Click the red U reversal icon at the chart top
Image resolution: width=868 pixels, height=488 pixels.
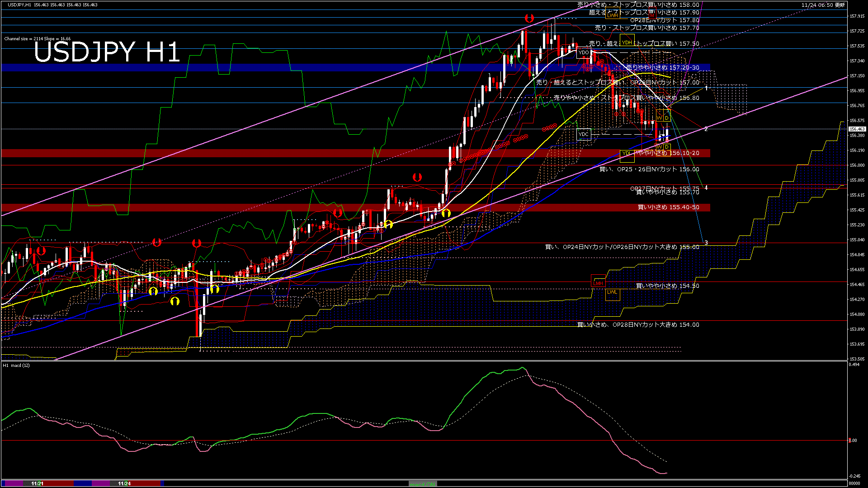coord(529,19)
